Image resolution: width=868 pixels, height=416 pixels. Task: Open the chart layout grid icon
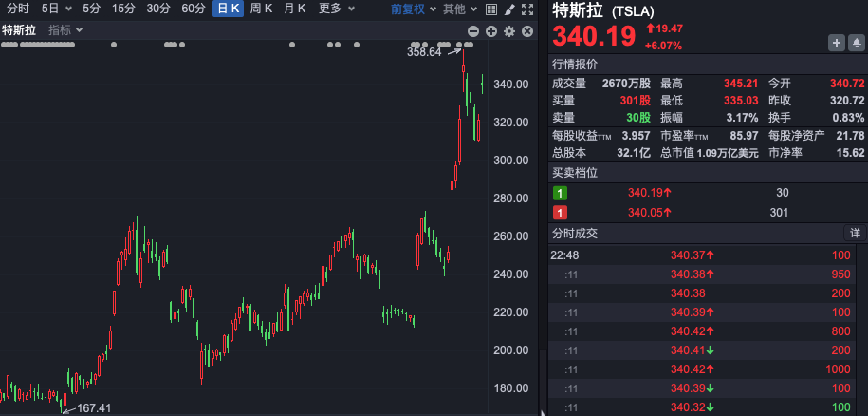(x=491, y=9)
